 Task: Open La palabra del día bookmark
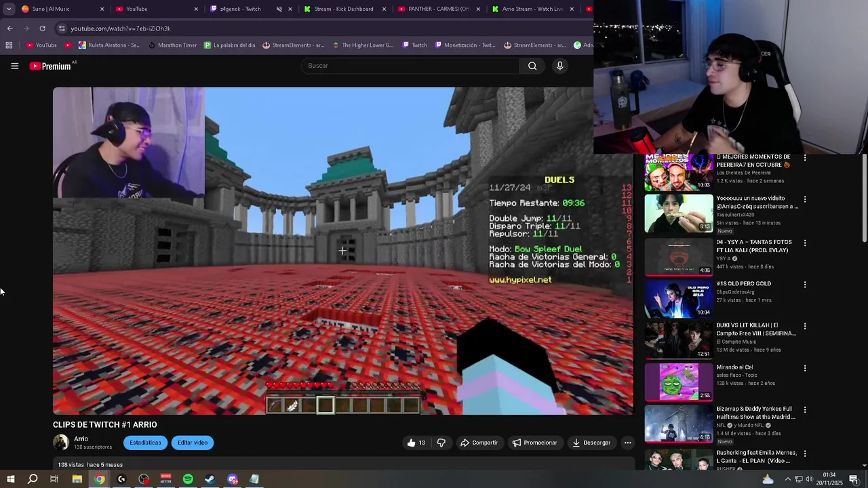coord(230,45)
